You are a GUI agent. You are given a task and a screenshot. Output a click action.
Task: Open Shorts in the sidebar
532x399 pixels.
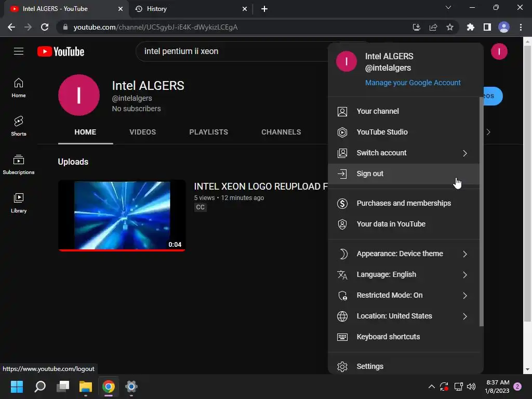tap(19, 126)
